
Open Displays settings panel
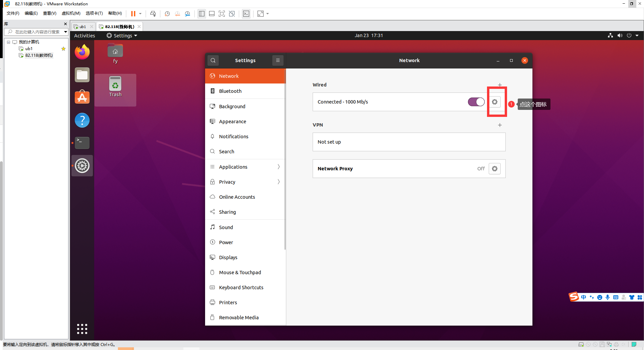point(245,257)
